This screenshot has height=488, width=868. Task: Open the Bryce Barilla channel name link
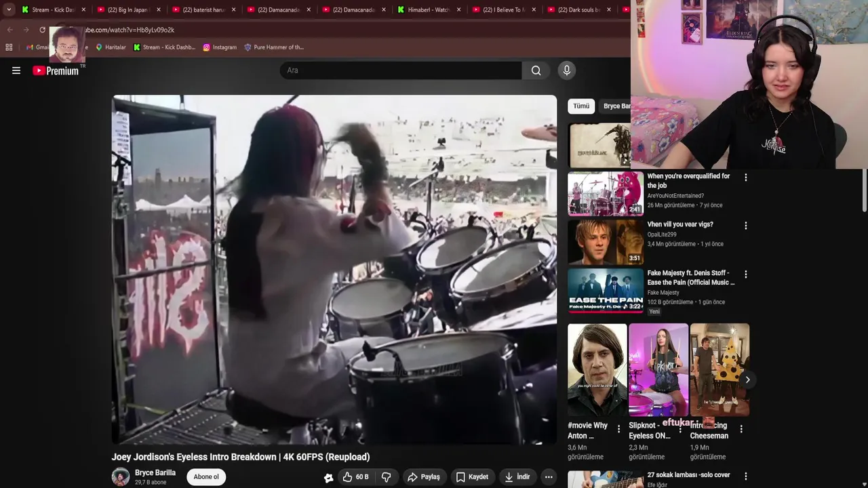point(155,473)
